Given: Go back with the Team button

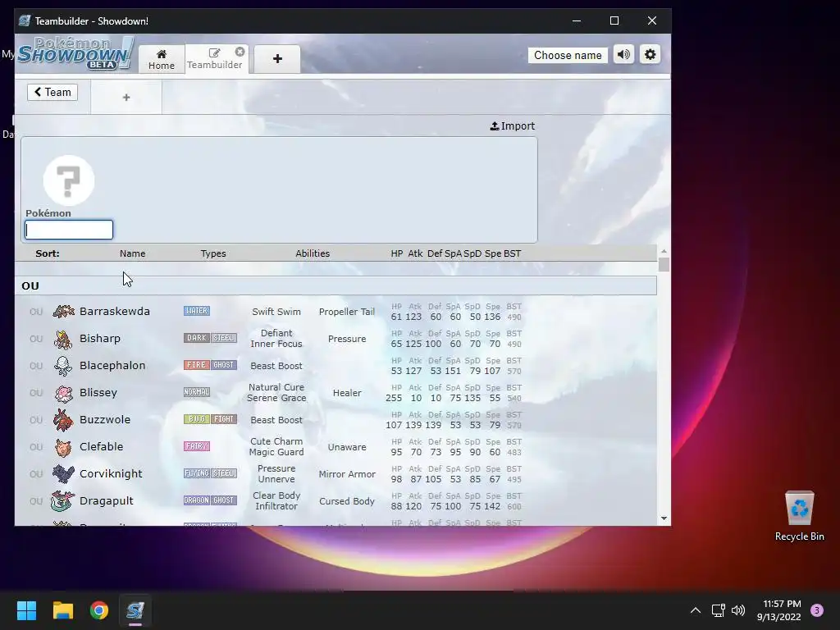Looking at the screenshot, I should (x=52, y=92).
